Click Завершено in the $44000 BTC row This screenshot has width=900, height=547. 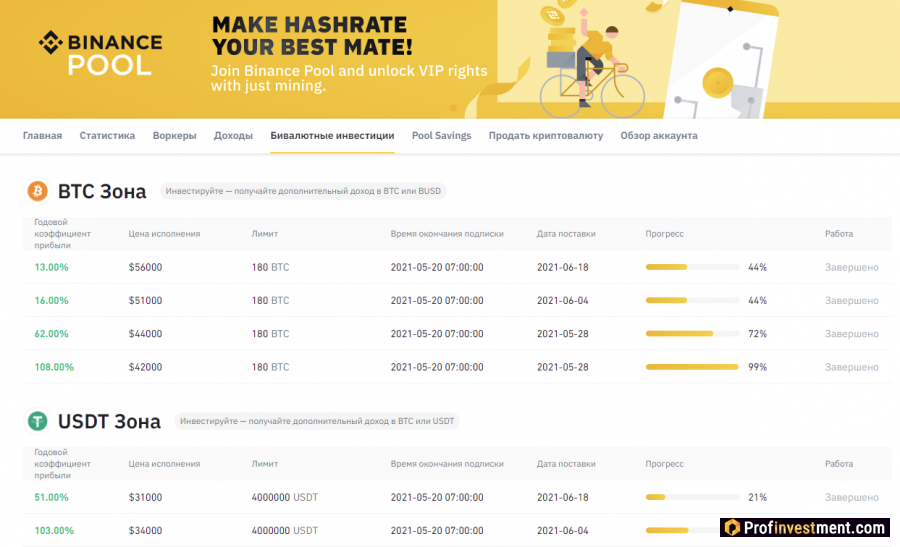tap(852, 333)
